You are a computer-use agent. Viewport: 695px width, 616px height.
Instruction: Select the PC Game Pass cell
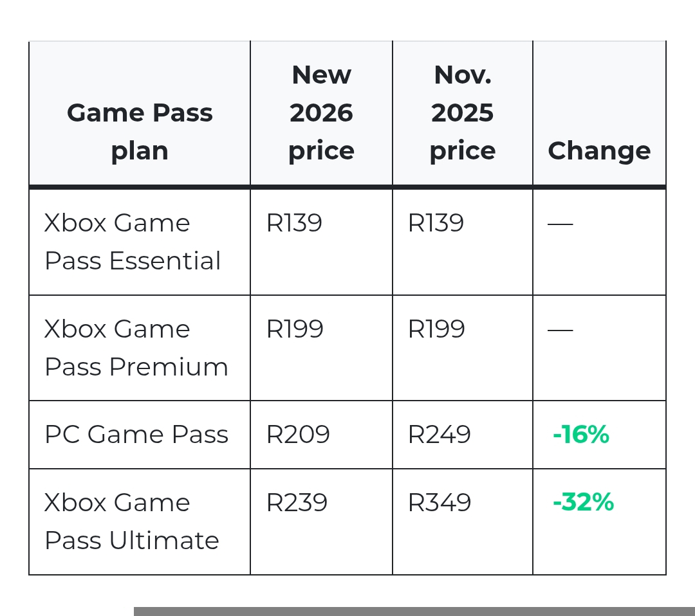(136, 435)
